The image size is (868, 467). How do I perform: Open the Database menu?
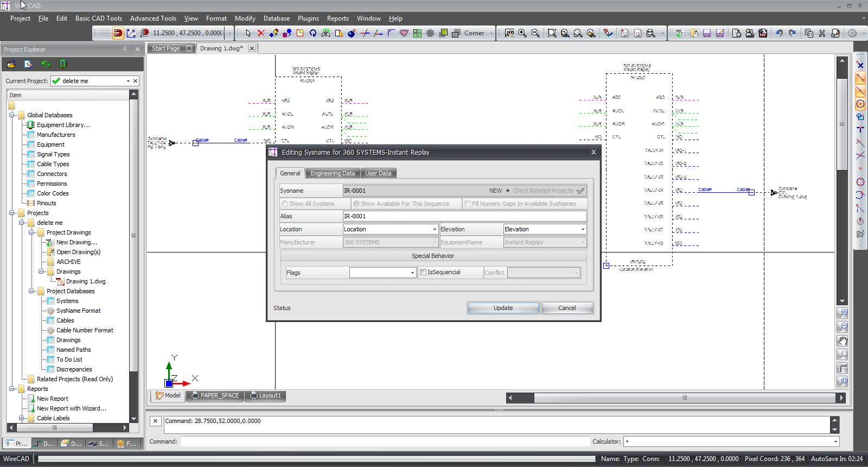[277, 18]
